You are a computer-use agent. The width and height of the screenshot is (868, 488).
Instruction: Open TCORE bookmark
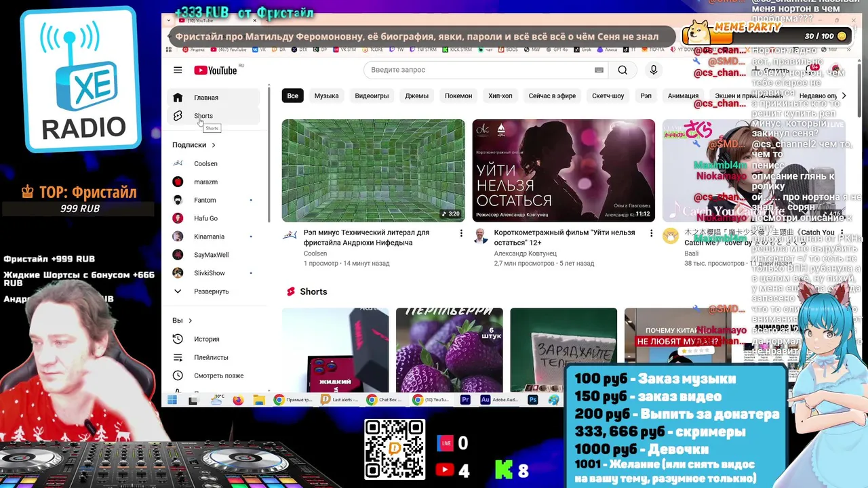tap(374, 49)
